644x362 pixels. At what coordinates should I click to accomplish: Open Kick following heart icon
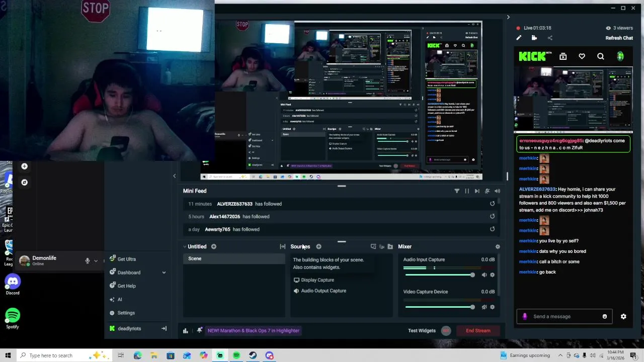(x=582, y=57)
